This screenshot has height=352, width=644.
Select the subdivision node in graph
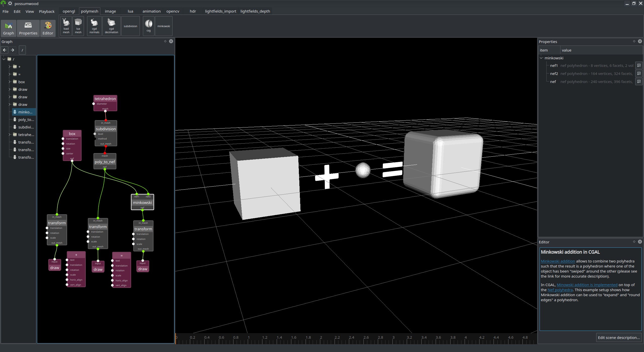pos(106,129)
